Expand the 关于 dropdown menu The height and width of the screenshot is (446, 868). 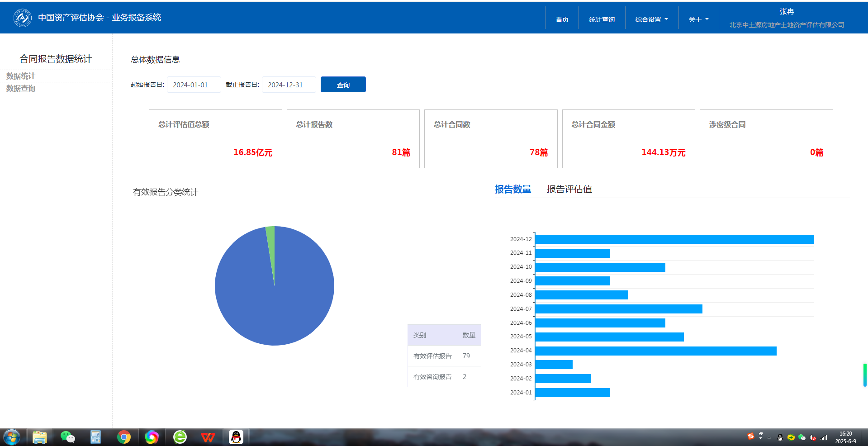[x=698, y=19]
